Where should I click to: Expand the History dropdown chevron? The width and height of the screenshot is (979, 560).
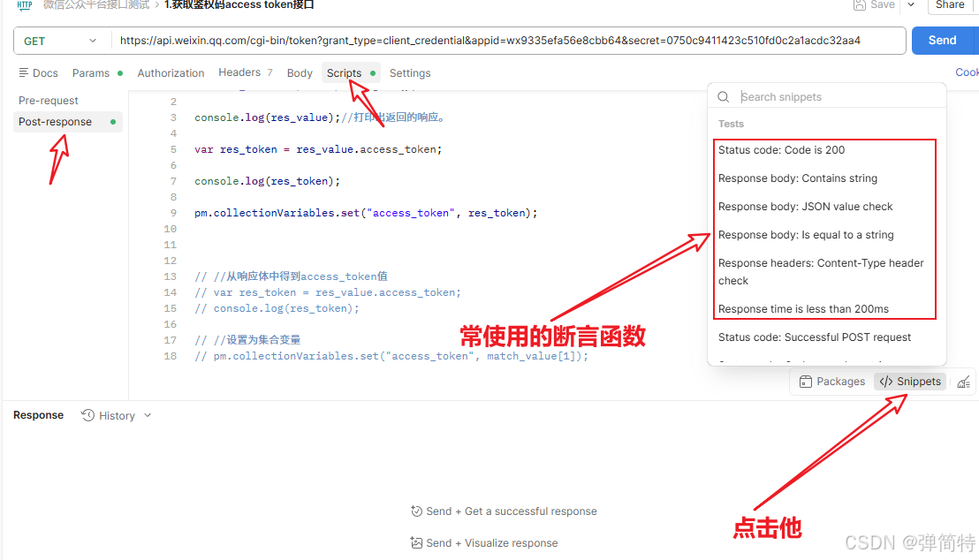(x=148, y=415)
